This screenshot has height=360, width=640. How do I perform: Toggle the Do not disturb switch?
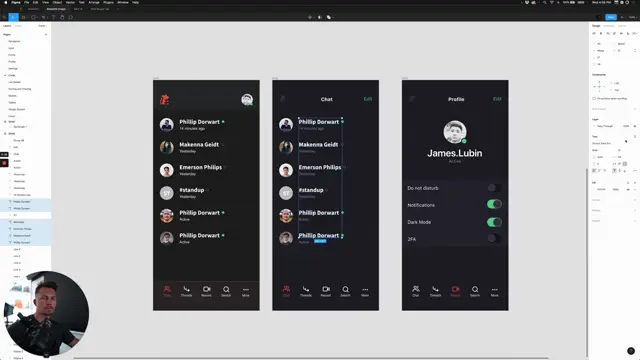pyautogui.click(x=494, y=188)
